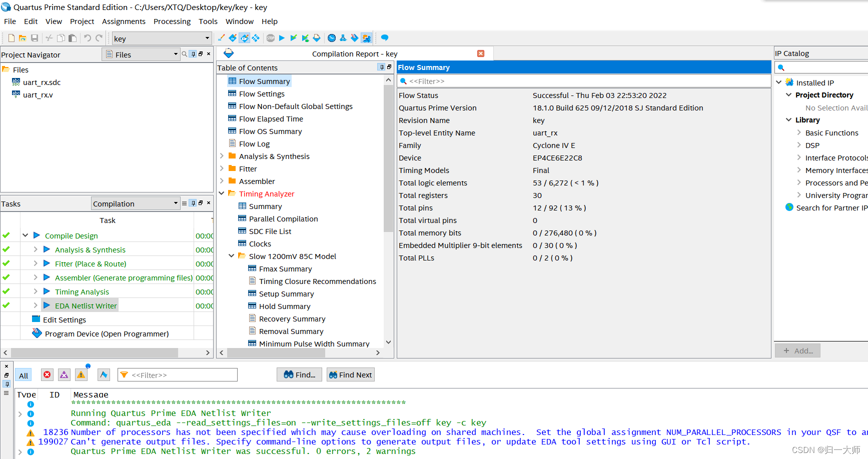Image resolution: width=868 pixels, height=459 pixels.
Task: Click the Undo arrow icon
Action: tap(88, 38)
